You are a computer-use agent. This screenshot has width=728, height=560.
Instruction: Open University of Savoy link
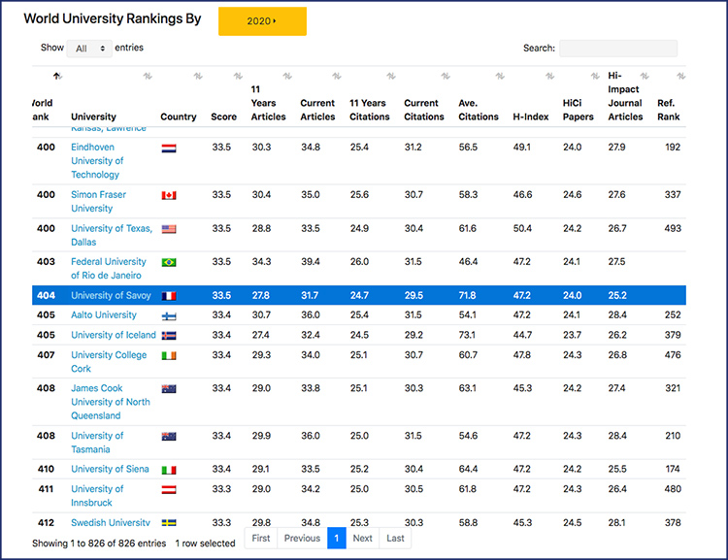(x=111, y=295)
